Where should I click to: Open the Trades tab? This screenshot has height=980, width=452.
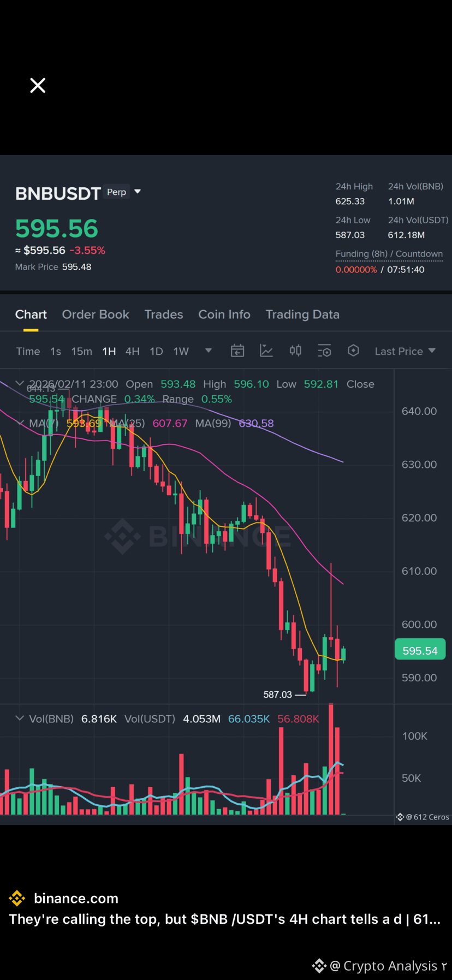pos(164,314)
